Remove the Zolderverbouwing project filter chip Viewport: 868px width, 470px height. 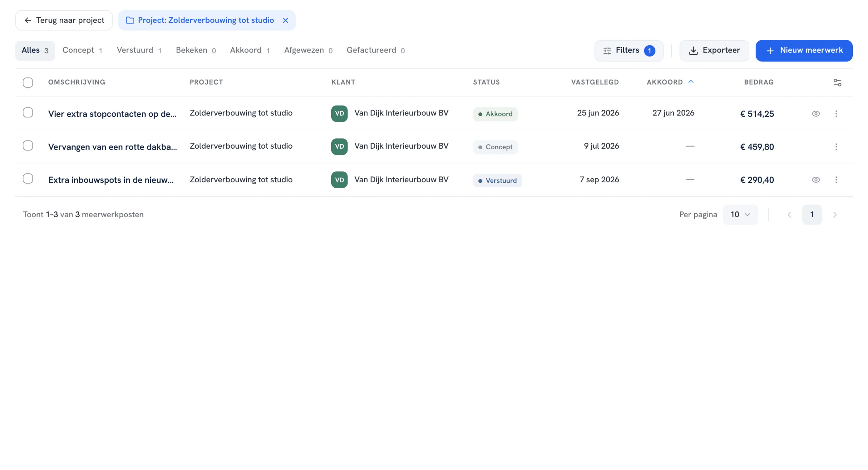[x=285, y=20]
